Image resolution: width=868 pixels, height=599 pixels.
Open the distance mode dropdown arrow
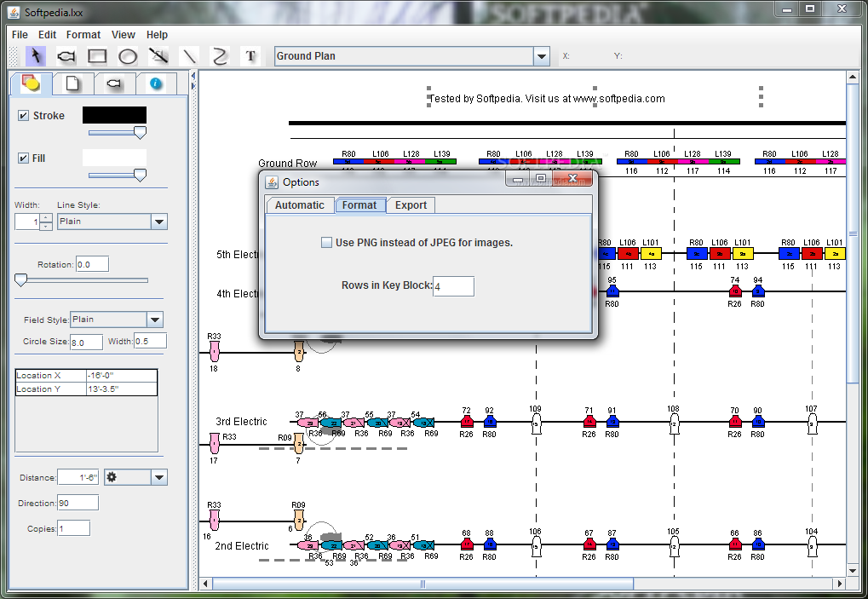(x=159, y=477)
